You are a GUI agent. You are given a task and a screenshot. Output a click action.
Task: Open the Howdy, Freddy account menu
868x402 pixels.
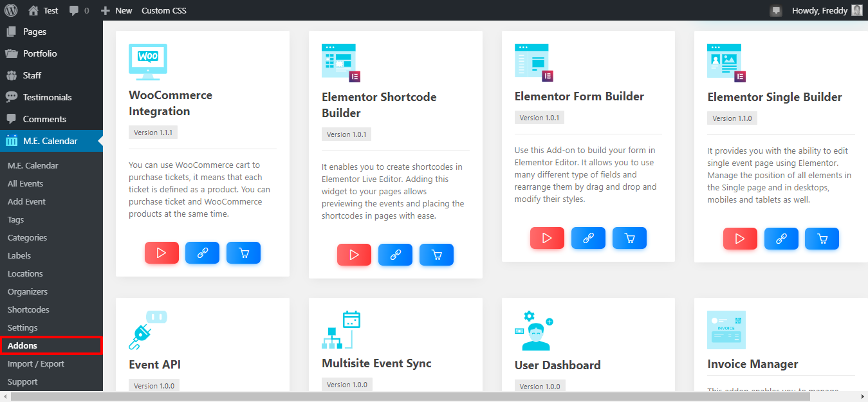(827, 10)
